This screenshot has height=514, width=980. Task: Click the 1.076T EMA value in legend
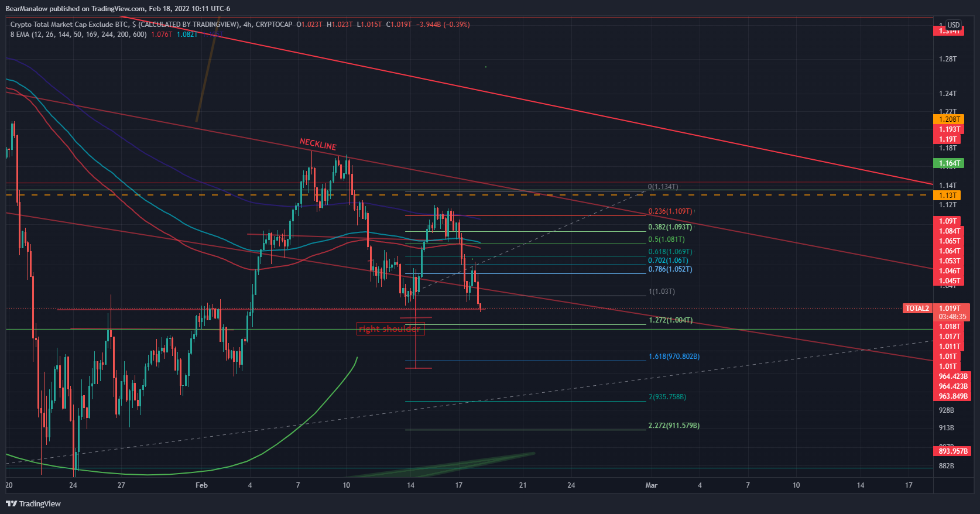(162, 35)
